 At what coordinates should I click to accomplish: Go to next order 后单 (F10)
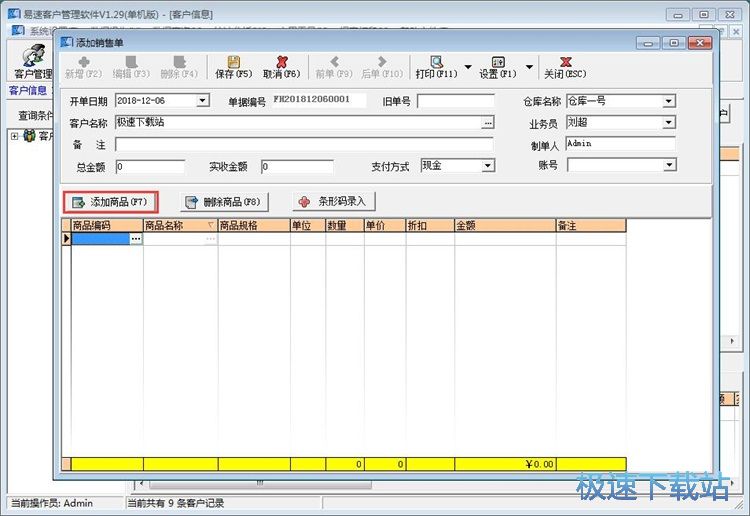coord(382,67)
